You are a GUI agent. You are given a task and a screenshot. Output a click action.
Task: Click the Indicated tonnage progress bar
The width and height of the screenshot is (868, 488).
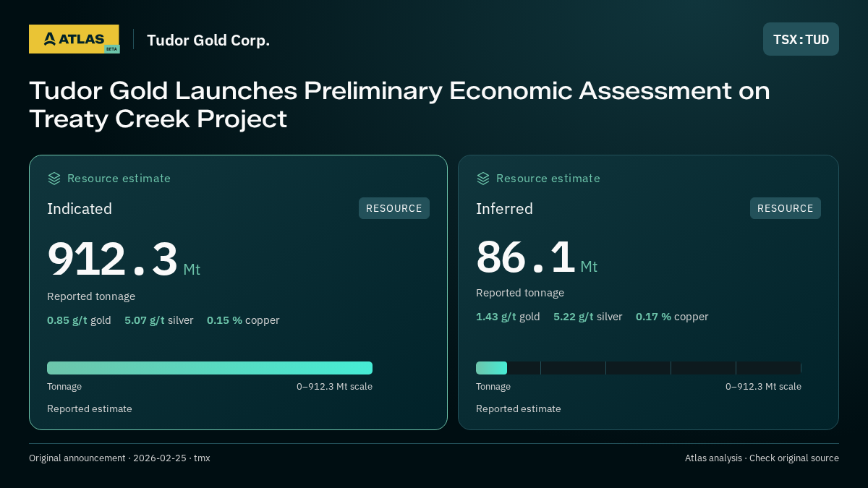click(210, 368)
